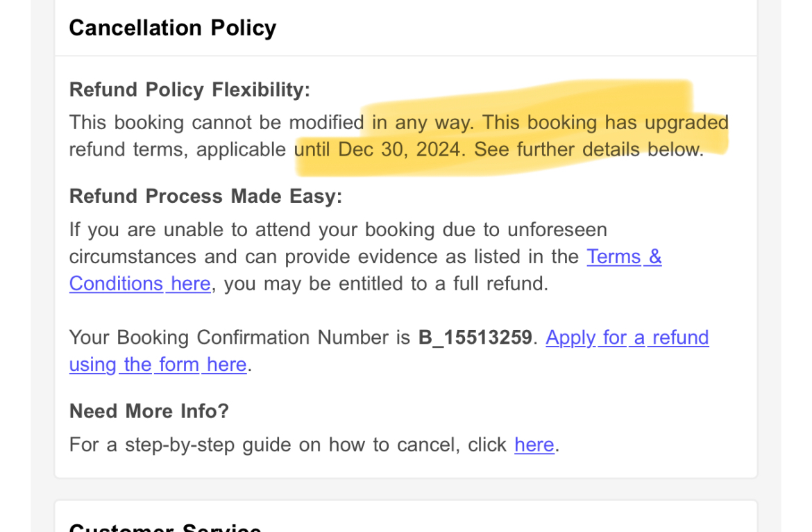Click booking number B_15513259
This screenshot has height=532, width=812.
pyautogui.click(x=475, y=338)
